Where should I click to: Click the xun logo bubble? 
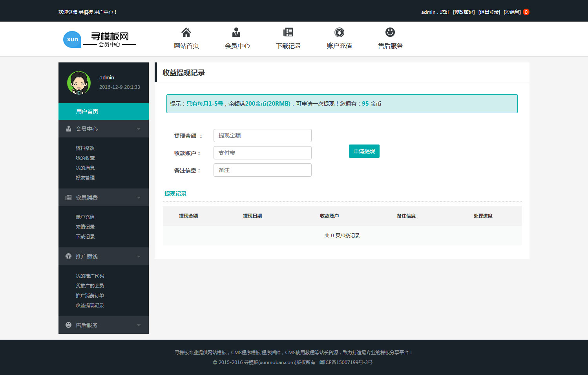pos(72,39)
